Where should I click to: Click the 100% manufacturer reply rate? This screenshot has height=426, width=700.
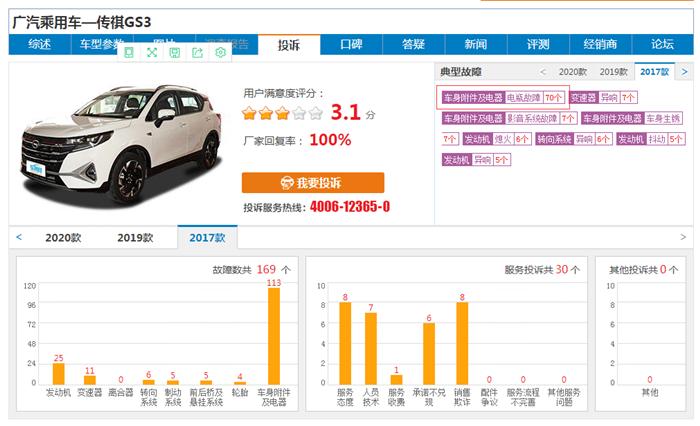click(330, 140)
